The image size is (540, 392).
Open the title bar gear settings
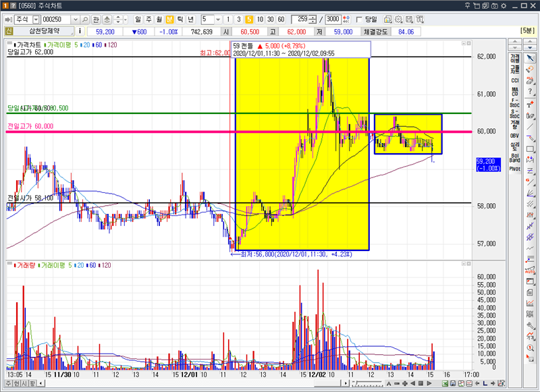tap(504, 5)
